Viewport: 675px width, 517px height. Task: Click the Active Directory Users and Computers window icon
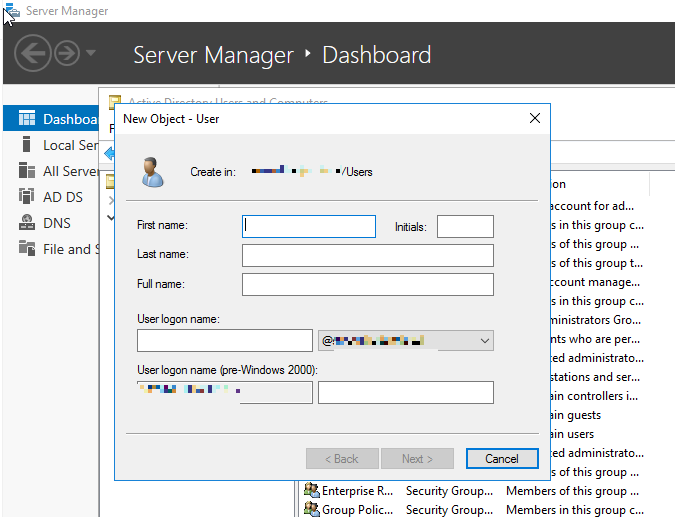(x=115, y=100)
